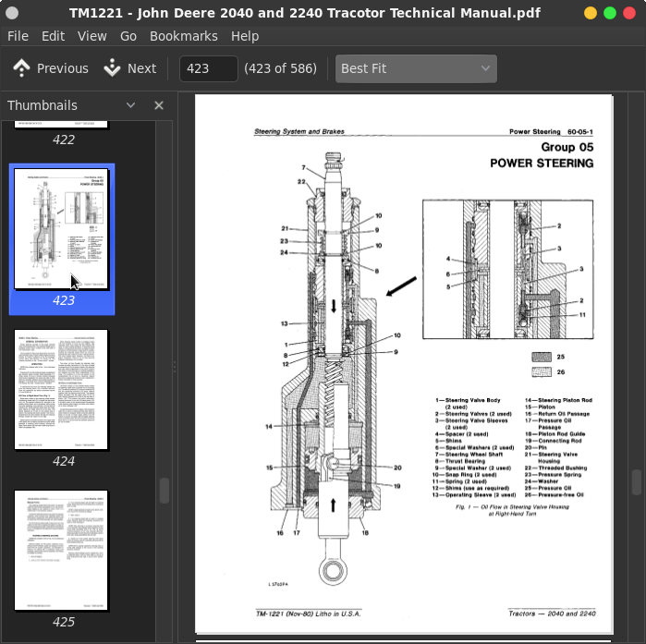Click the green maximize window button
The image size is (646, 644).
coord(609,13)
